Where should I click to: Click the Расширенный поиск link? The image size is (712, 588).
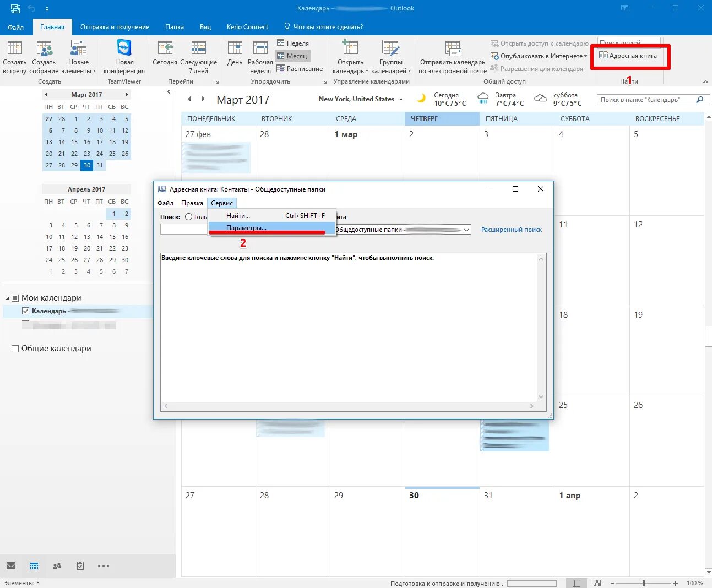512,230
